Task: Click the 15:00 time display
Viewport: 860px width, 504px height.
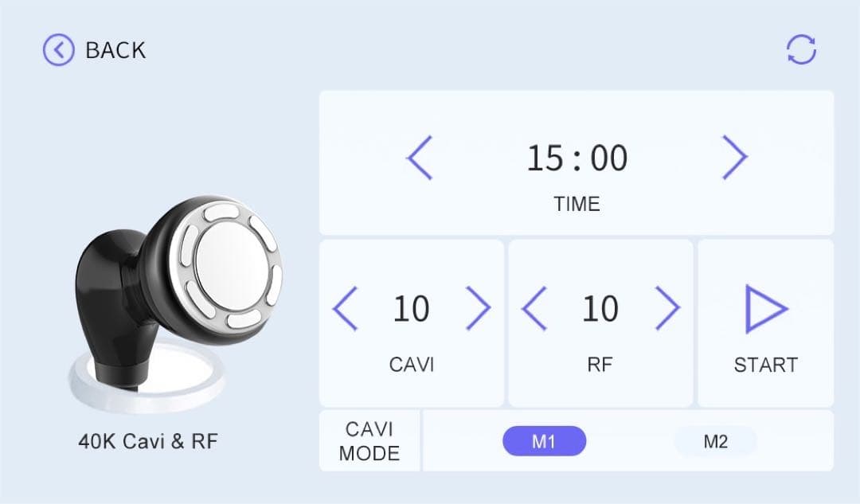Action: pos(577,158)
